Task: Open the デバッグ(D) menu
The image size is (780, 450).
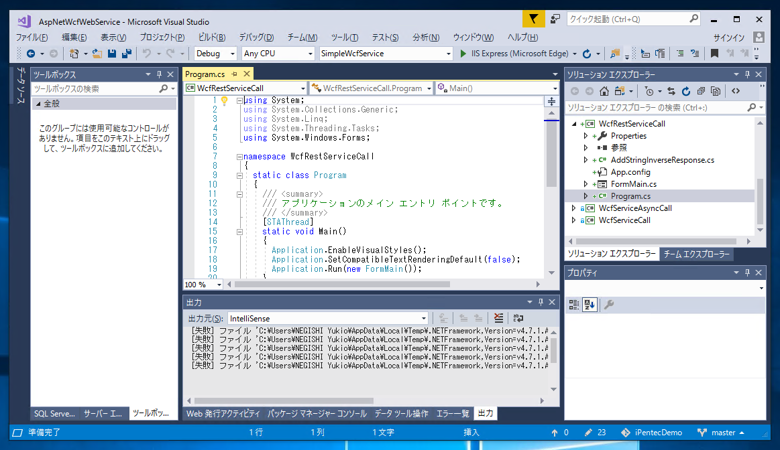Action: [256, 37]
